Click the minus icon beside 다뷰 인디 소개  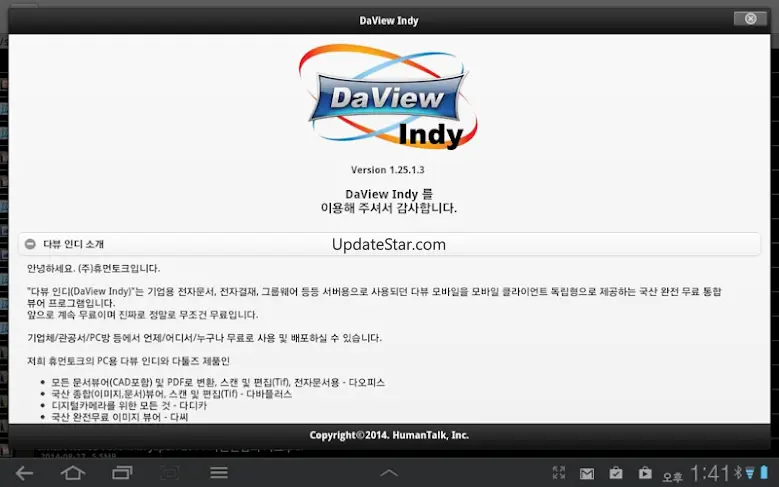point(31,244)
